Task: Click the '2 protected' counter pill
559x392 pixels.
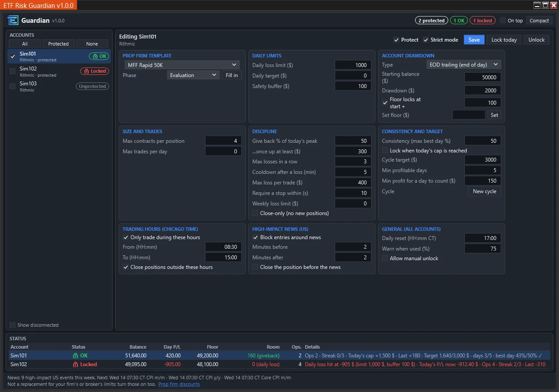Action: [432, 21]
